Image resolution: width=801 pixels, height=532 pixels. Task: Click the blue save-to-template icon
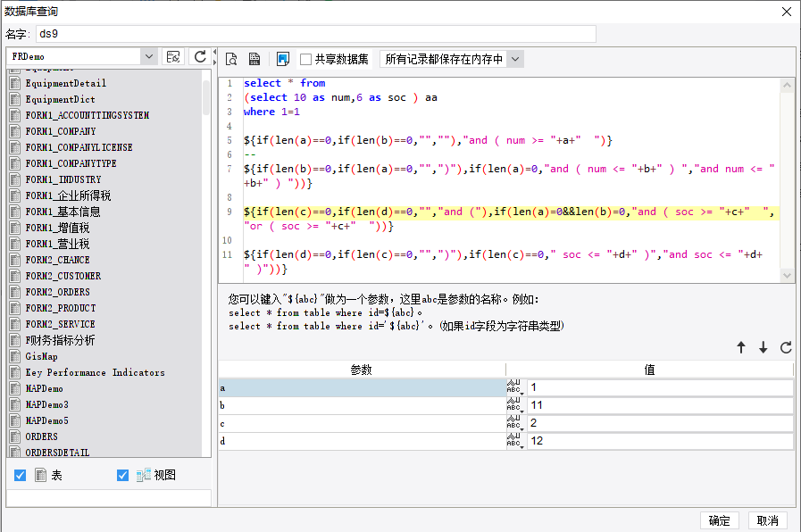(283, 59)
